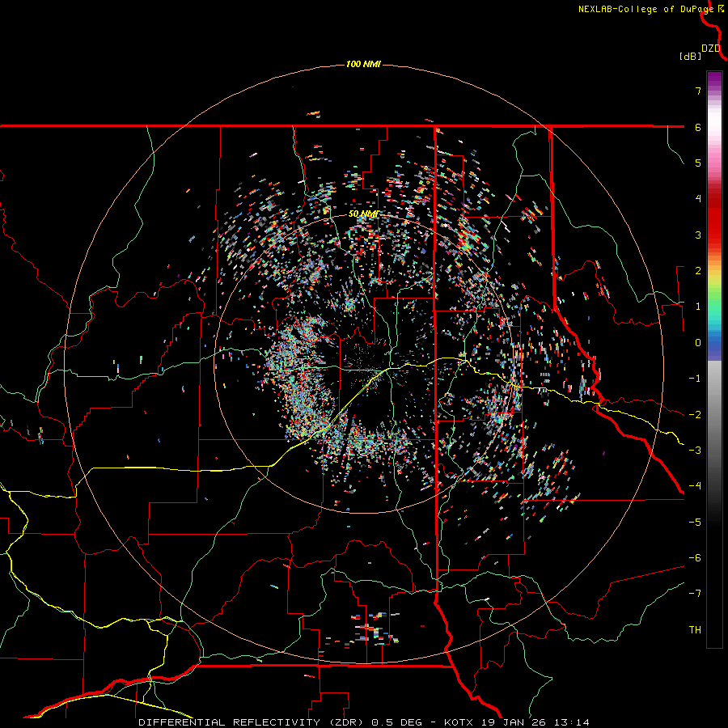Click the KOTX radar site identifier
728x728 pixels.
pos(459,722)
